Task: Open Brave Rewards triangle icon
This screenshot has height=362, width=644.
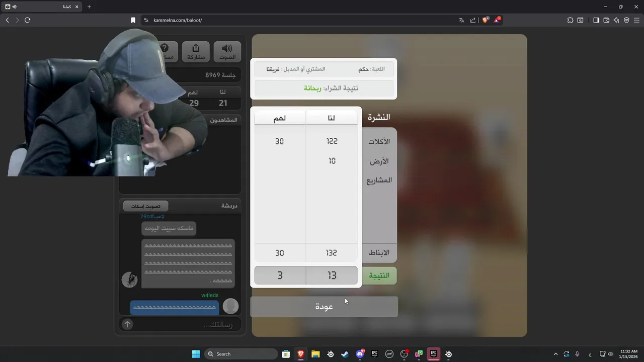Action: [x=497, y=20]
